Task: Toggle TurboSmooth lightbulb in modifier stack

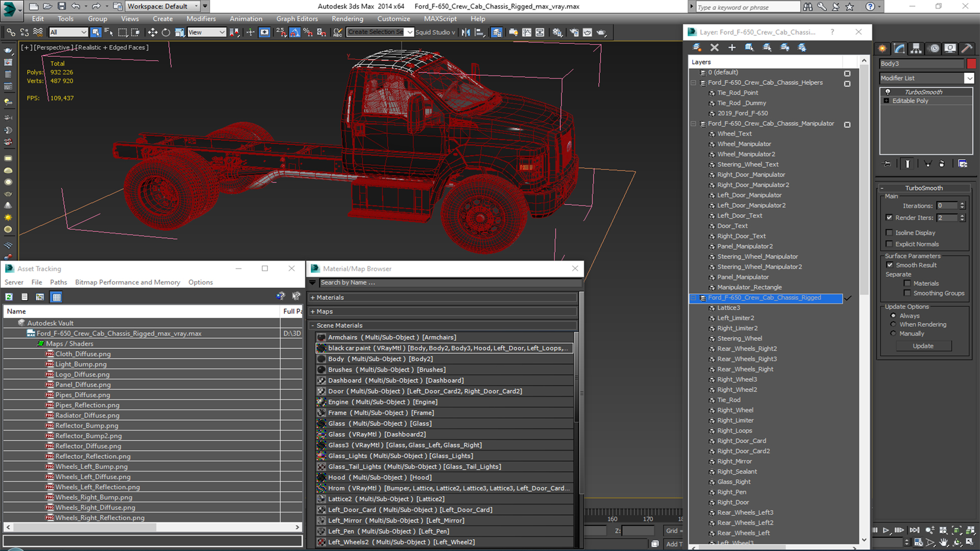Action: [888, 92]
